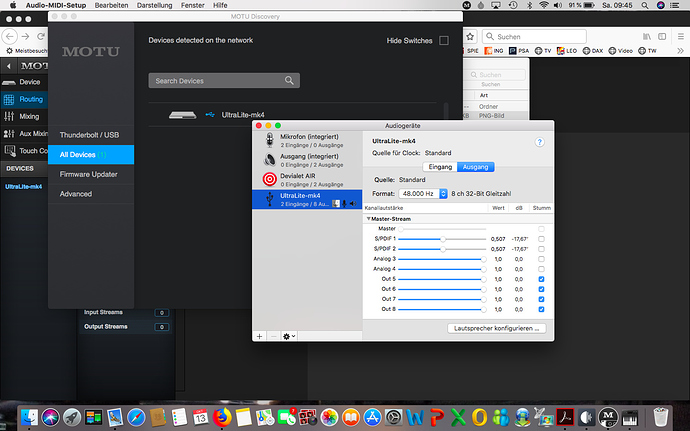Open the Hilfe menu
This screenshot has height=431, width=690.
click(220, 5)
